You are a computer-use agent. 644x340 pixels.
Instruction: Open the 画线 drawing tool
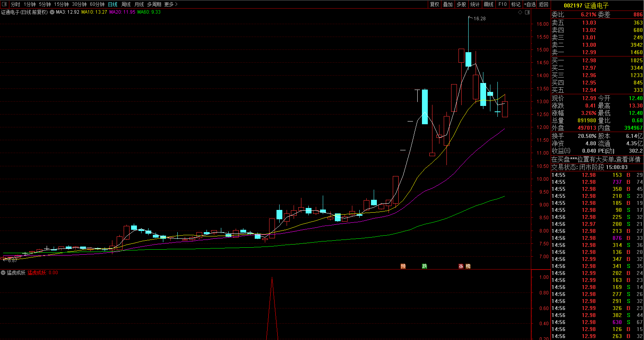point(489,4)
